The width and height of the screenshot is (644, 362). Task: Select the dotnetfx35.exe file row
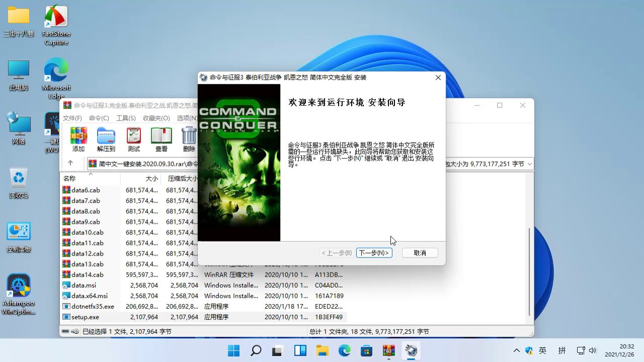click(x=203, y=306)
